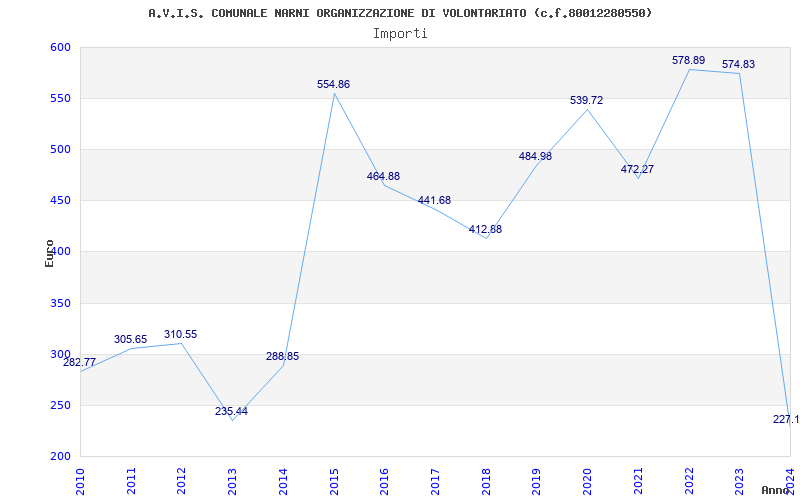The image size is (800, 500).
Task: Click the chart title A.V.I.S. COMUNALE NARNI
Action: pyautogui.click(x=400, y=13)
